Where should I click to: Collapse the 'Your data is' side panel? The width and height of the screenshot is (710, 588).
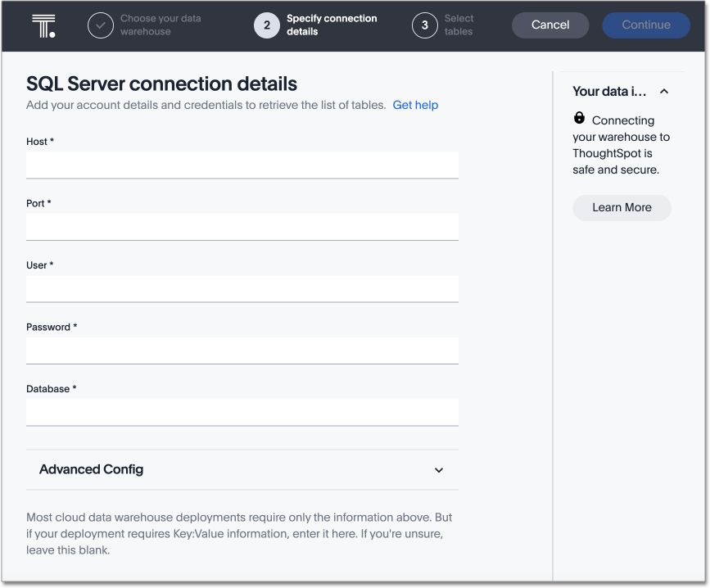[x=664, y=92]
